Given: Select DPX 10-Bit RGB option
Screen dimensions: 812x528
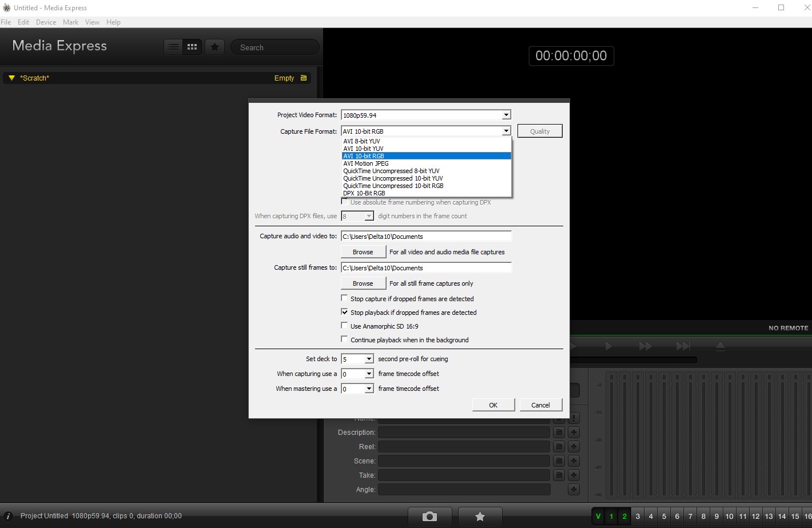Looking at the screenshot, I should (x=426, y=193).
